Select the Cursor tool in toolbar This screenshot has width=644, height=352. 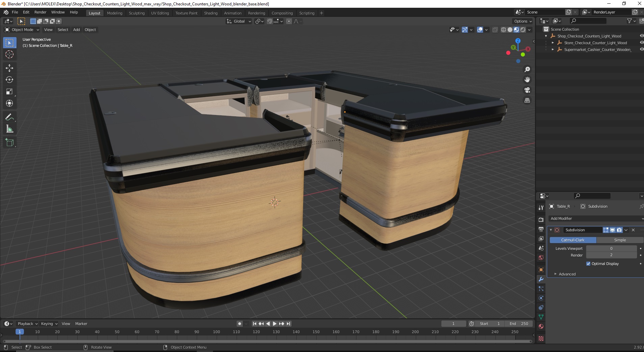point(9,54)
